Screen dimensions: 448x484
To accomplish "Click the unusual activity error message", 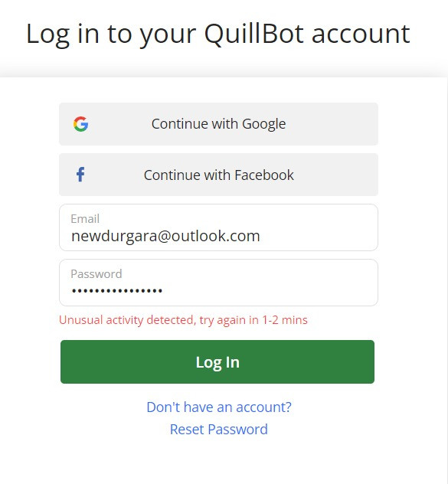I will pos(183,320).
